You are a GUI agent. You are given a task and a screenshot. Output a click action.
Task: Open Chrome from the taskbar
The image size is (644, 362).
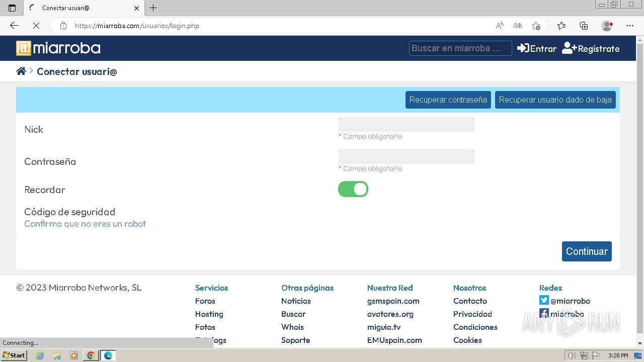91,355
